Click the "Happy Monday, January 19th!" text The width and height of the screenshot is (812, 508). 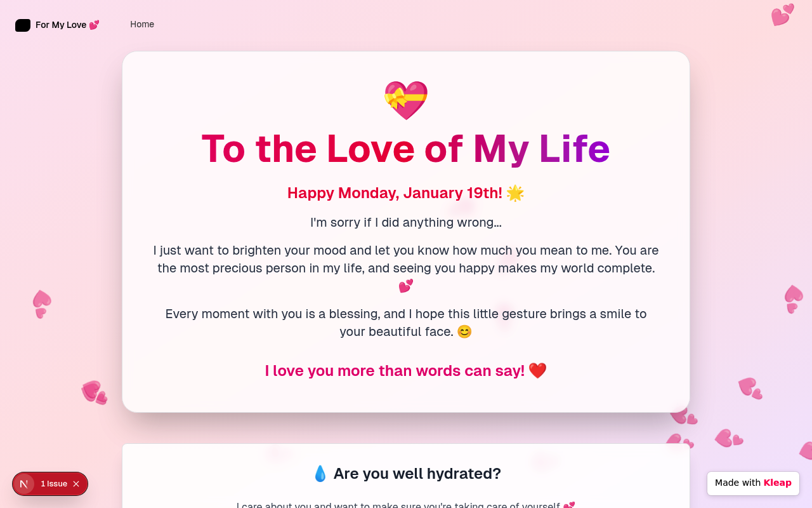pos(395,193)
